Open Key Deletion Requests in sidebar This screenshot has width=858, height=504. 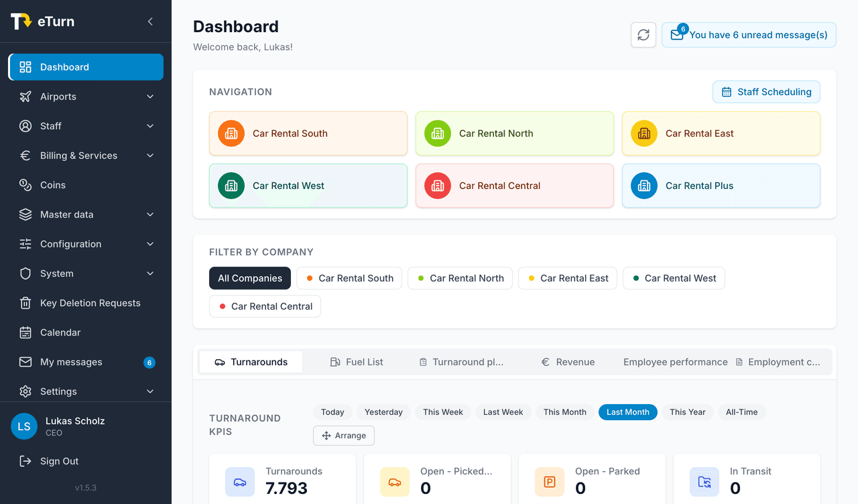point(86,303)
